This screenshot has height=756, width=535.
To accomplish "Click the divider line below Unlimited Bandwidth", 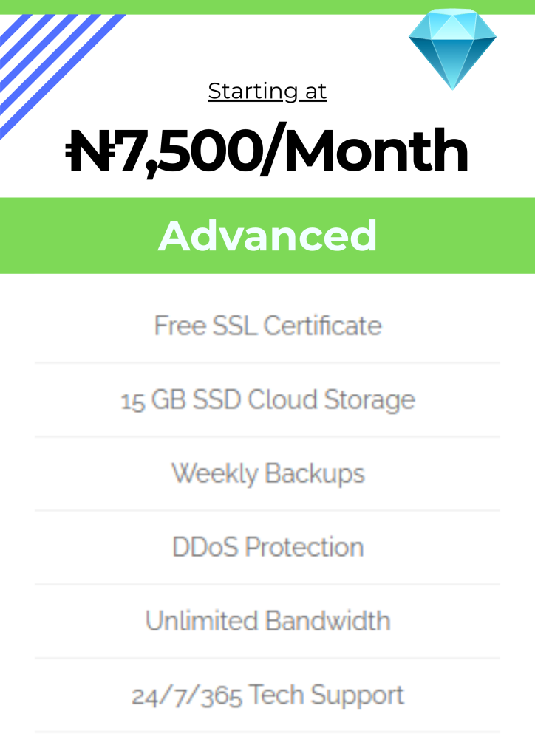I will click(x=267, y=659).
